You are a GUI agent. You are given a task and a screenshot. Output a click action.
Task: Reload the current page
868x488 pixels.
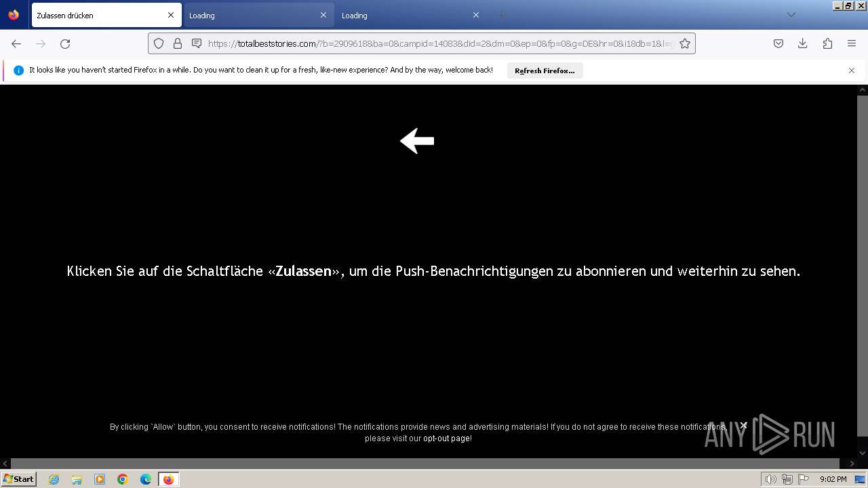pos(65,43)
